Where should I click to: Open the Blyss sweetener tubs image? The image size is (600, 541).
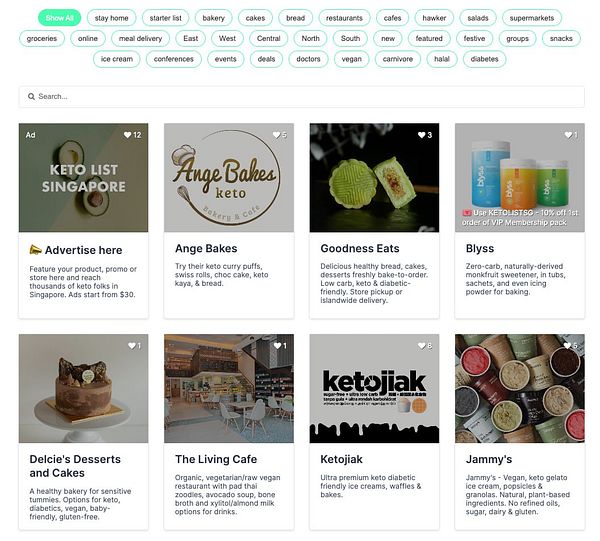(x=520, y=178)
